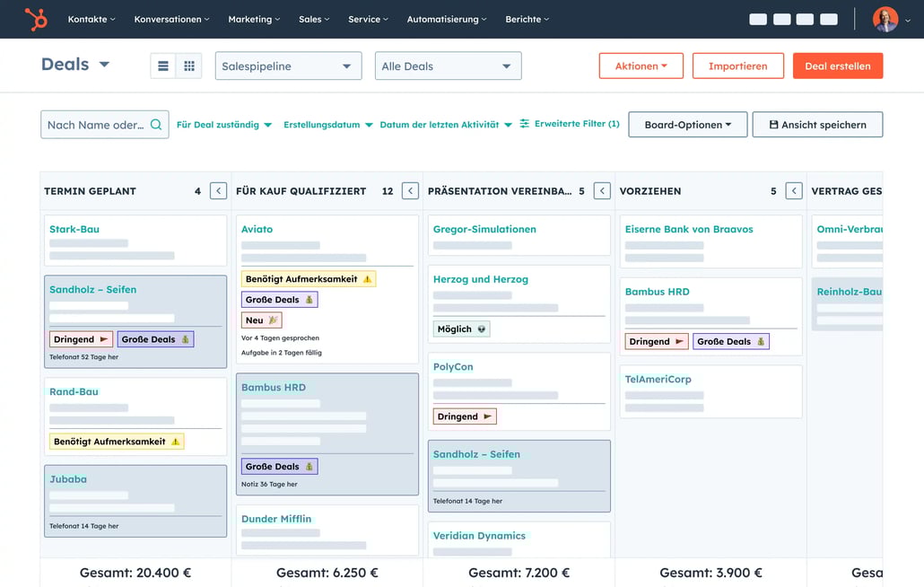Collapse the TERMIN GEPLANT column

click(217, 190)
